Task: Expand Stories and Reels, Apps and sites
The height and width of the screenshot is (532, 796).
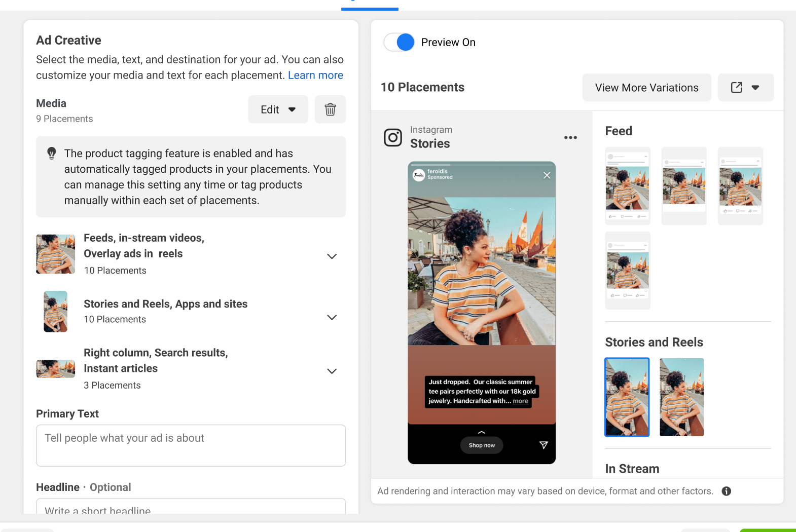Action: pyautogui.click(x=332, y=318)
